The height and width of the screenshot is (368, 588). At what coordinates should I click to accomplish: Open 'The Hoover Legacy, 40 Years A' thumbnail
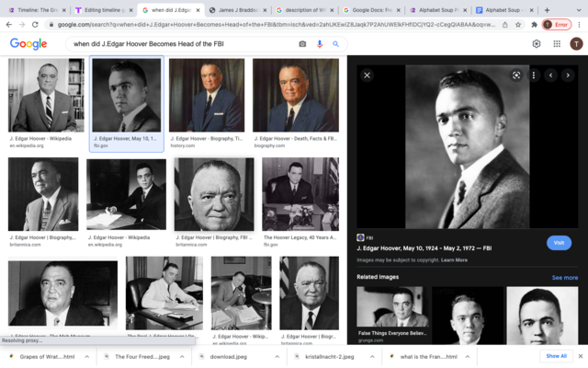point(300,194)
